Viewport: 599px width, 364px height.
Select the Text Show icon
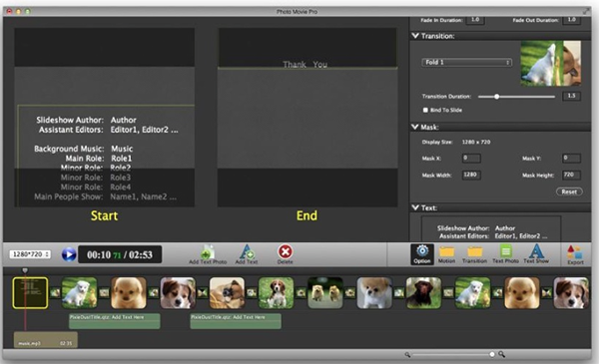pyautogui.click(x=536, y=252)
